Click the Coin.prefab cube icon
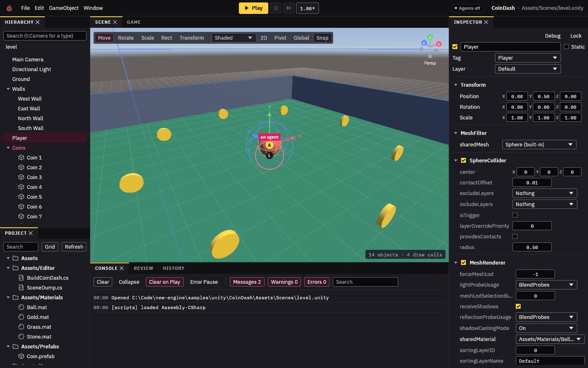 pyautogui.click(x=21, y=356)
